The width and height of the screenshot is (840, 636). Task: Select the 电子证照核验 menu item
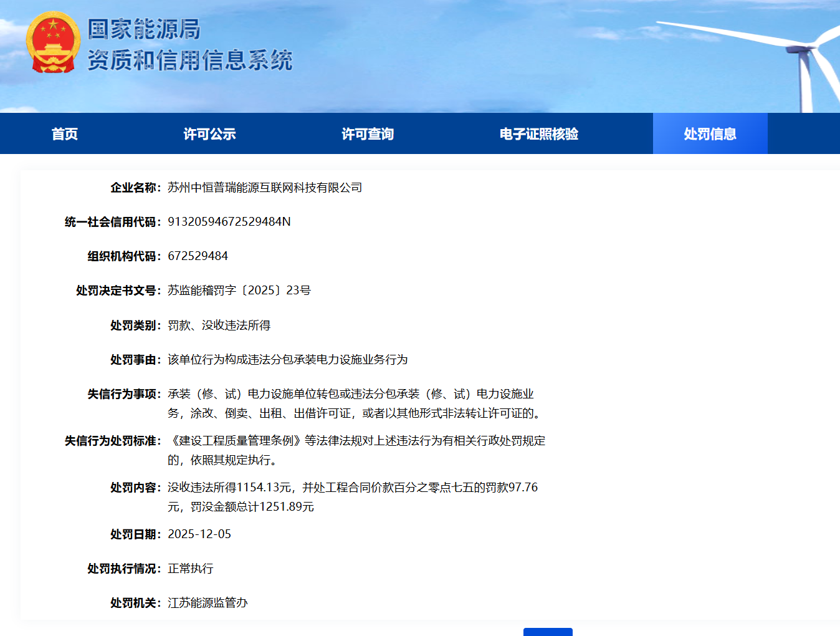(538, 134)
